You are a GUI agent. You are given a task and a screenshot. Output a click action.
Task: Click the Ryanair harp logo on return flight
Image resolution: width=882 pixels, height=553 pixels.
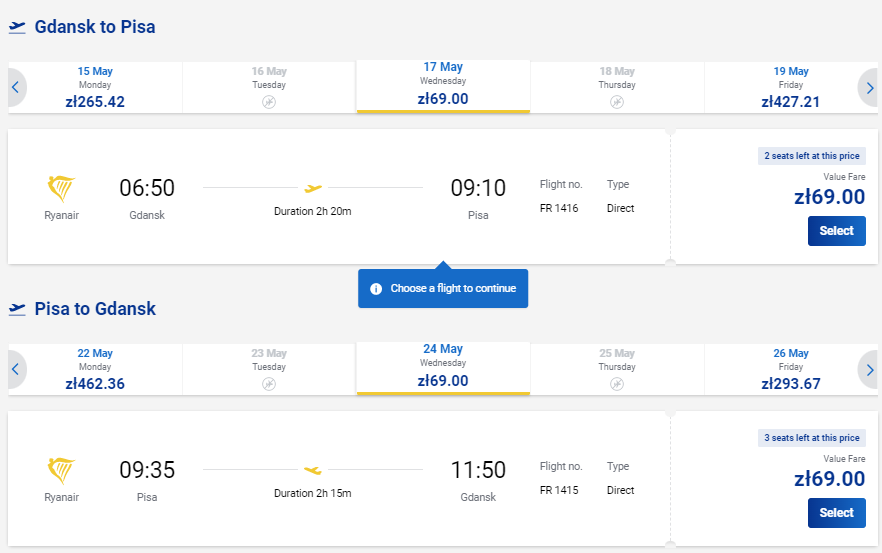(x=61, y=470)
